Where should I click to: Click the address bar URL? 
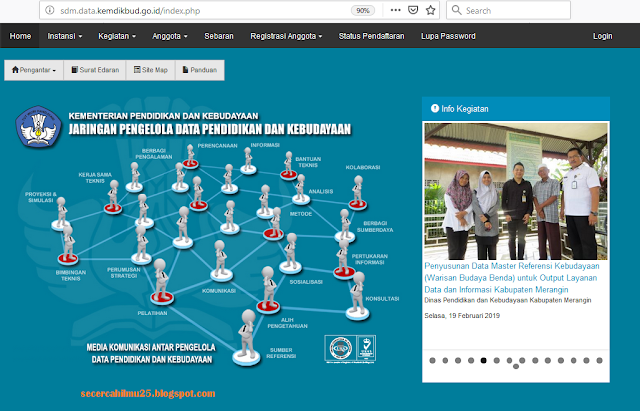130,11
